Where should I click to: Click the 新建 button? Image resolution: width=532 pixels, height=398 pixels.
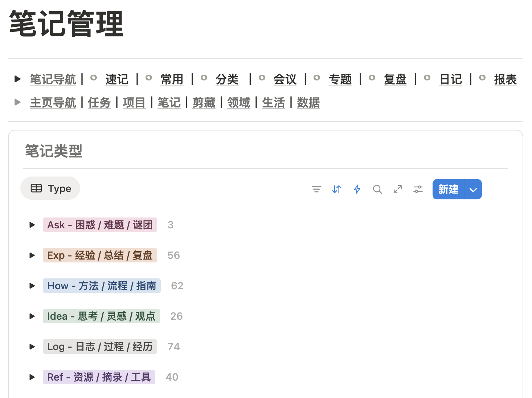pyautogui.click(x=448, y=189)
